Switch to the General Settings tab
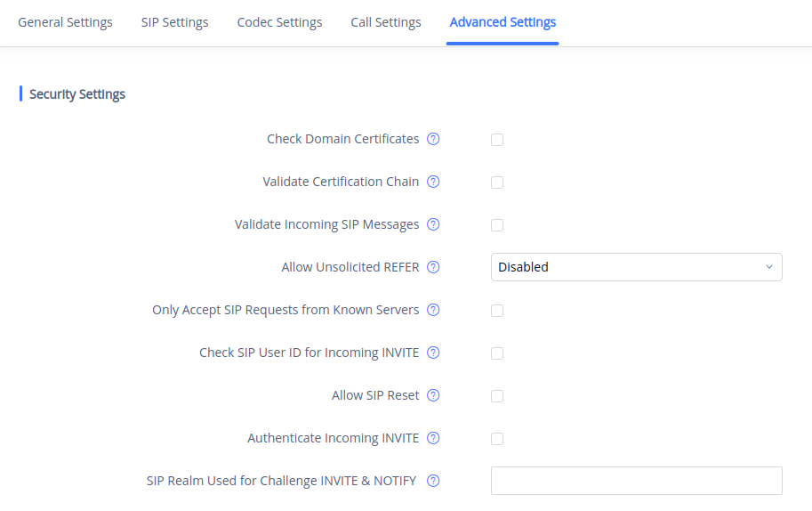 [x=65, y=22]
